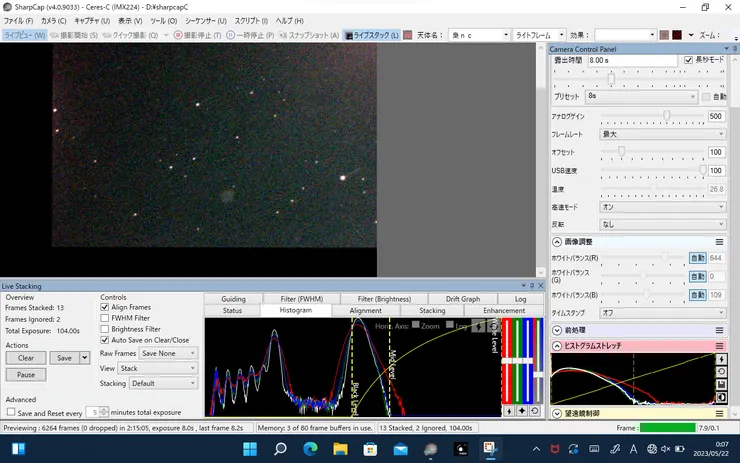Open the 高速モード dropdown
Viewport: 740px width, 463px height.
[x=663, y=207]
